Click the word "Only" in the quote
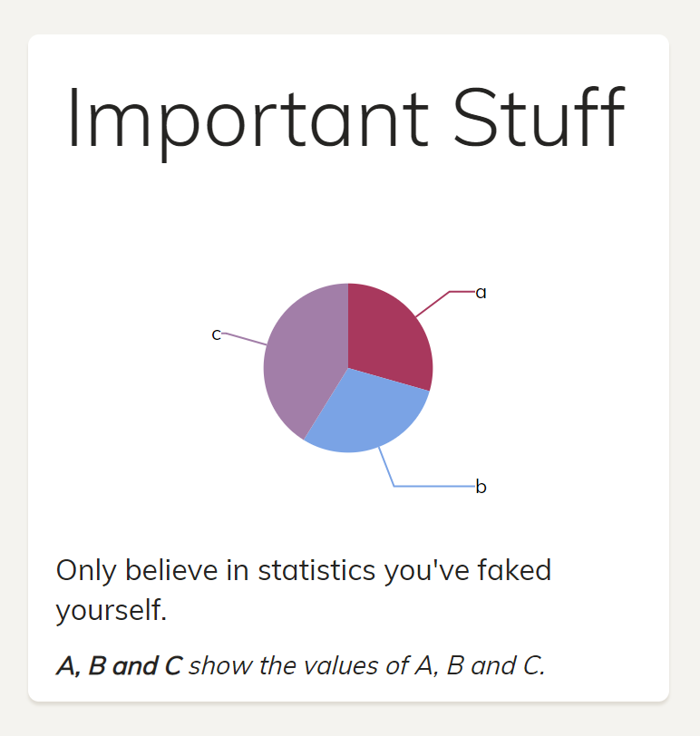700x736 pixels. click(87, 571)
